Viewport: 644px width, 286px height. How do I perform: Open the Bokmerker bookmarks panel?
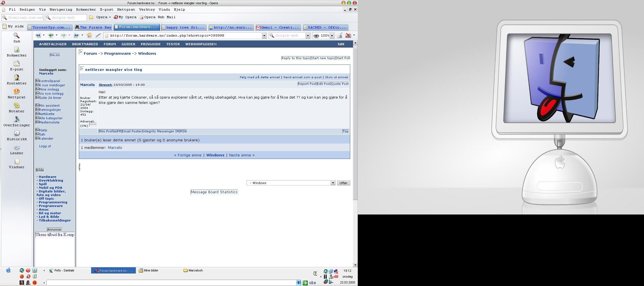click(17, 52)
